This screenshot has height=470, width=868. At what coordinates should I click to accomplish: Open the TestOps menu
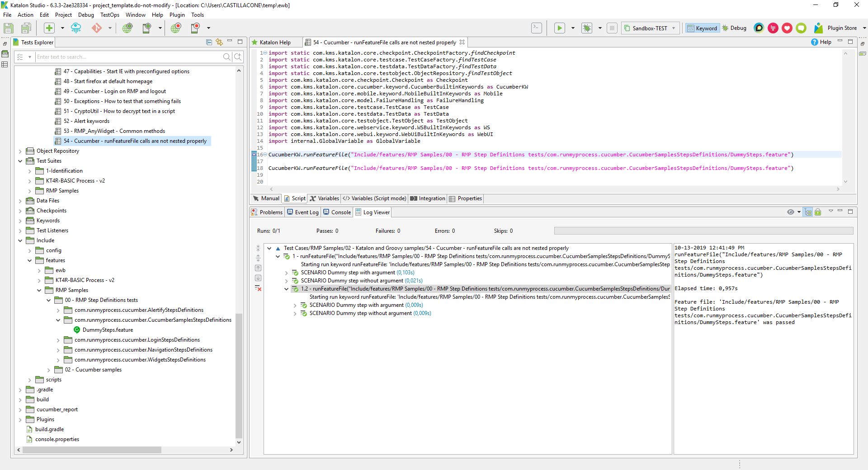(110, 15)
